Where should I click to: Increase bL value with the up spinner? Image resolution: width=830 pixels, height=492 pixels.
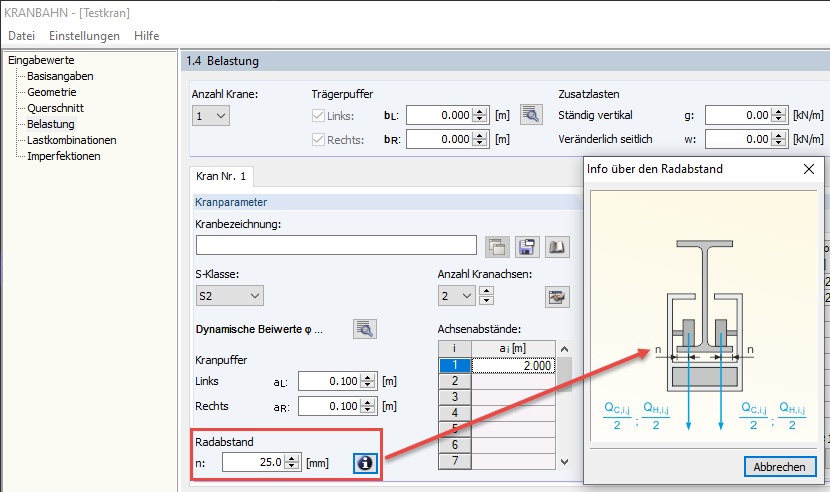480,111
